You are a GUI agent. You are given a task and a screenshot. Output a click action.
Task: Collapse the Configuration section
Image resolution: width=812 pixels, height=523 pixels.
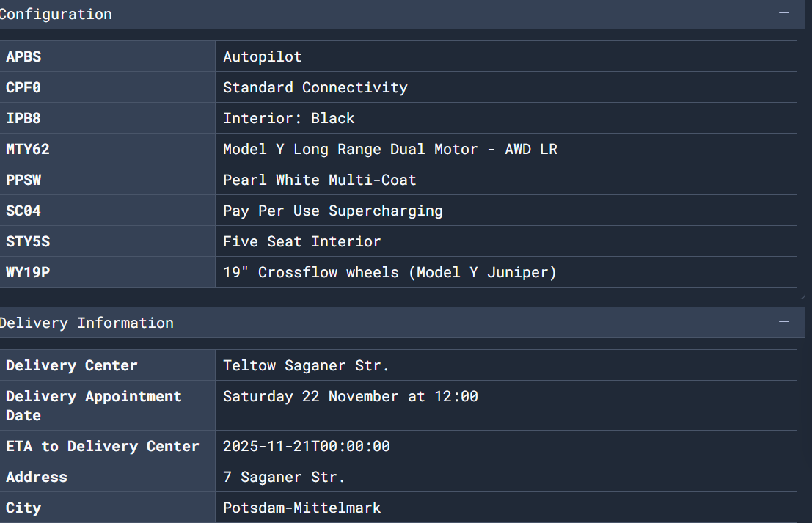(783, 13)
